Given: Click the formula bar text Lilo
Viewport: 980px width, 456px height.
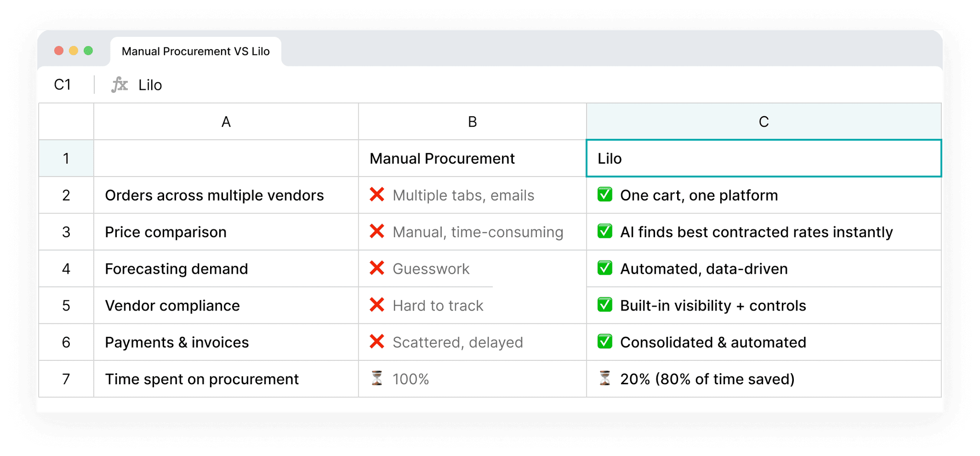Looking at the screenshot, I should pyautogui.click(x=150, y=85).
